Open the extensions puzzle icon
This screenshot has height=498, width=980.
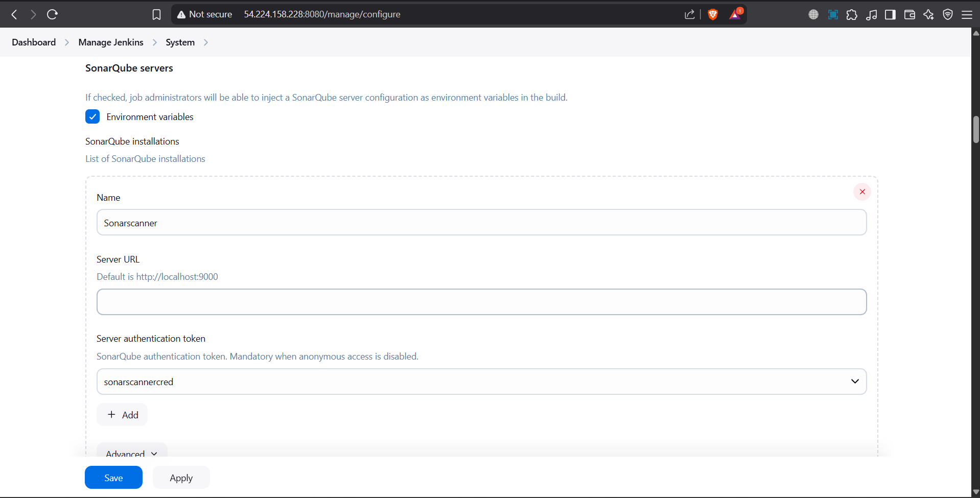[852, 14]
